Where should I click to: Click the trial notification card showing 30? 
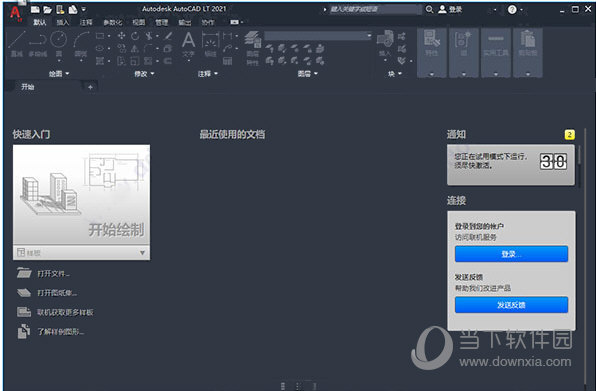pos(511,165)
